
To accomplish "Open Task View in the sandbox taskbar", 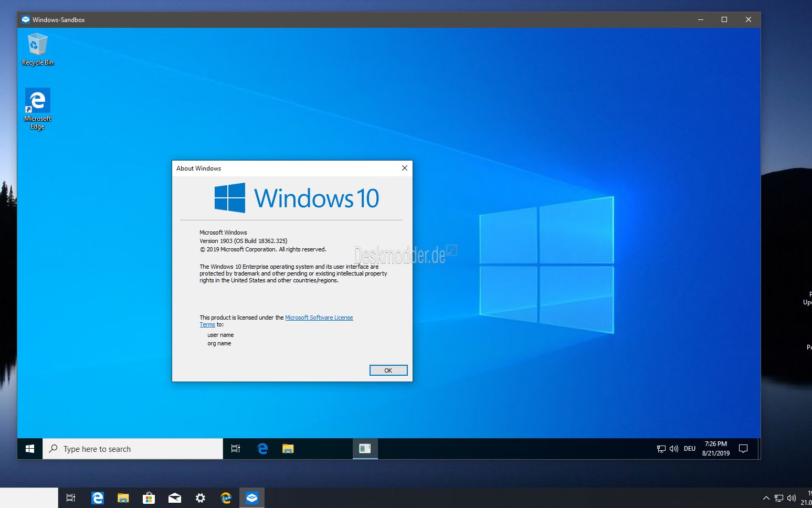I will 236,449.
